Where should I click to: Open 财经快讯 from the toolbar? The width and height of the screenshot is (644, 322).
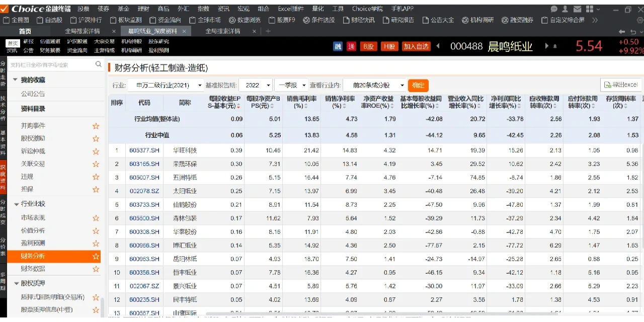pos(359,20)
